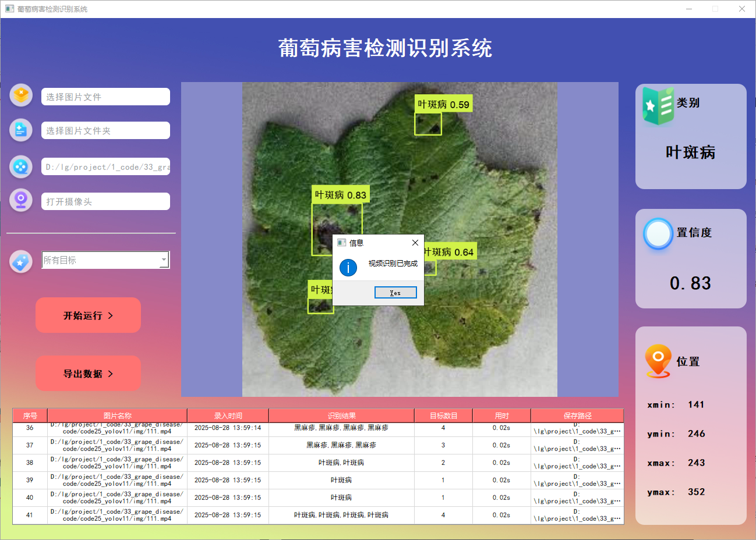The image size is (756, 540).
Task: Click the 叶斑病 0.59 detection label
Action: pos(443,104)
